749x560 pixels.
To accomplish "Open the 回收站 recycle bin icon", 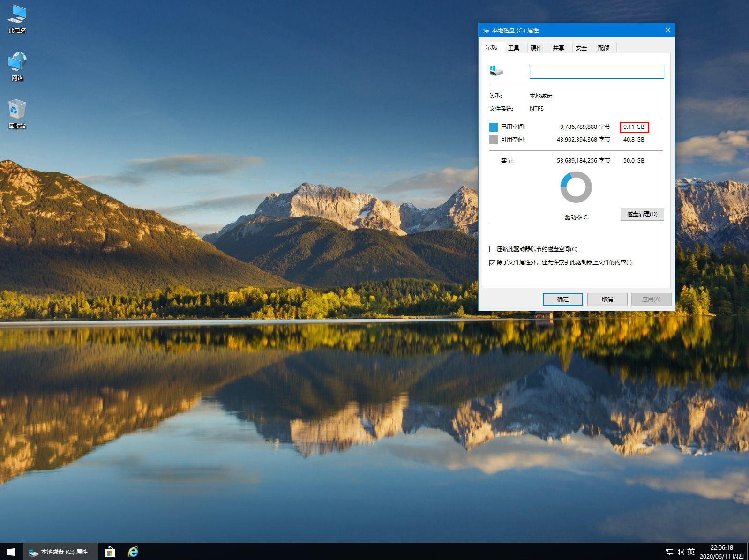I will click(x=17, y=114).
